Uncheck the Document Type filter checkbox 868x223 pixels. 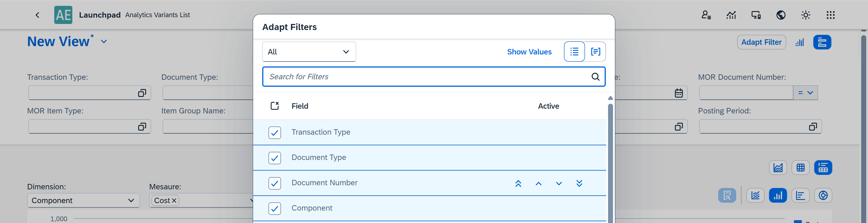pyautogui.click(x=275, y=158)
